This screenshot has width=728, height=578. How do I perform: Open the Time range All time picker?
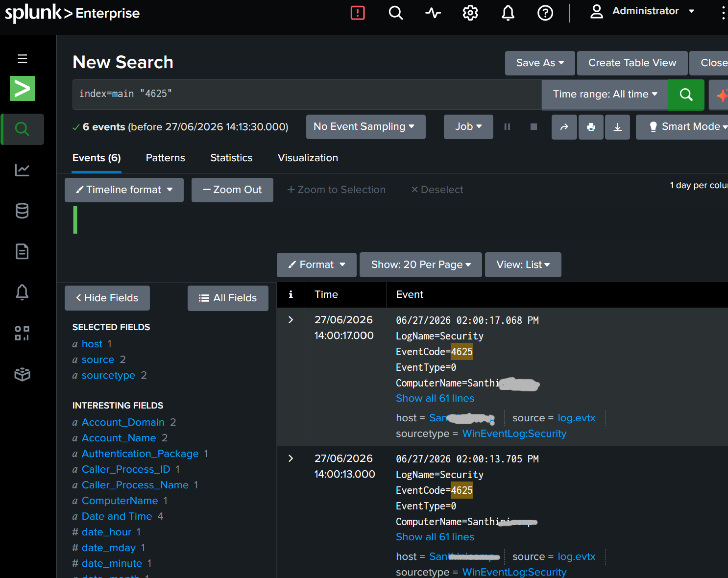[x=605, y=95]
